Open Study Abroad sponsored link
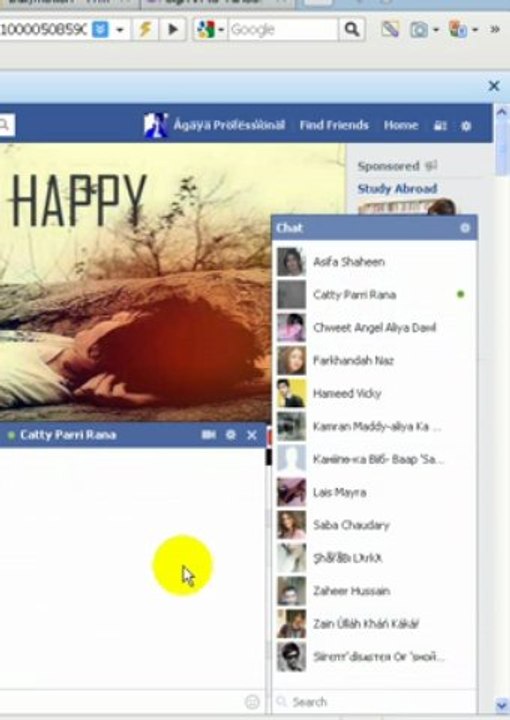510x720 pixels. 397,188
